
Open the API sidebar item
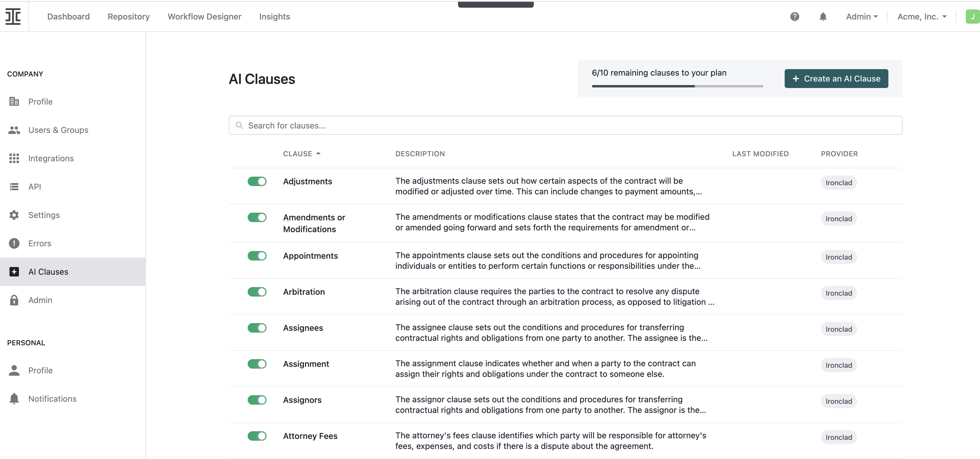point(73,187)
